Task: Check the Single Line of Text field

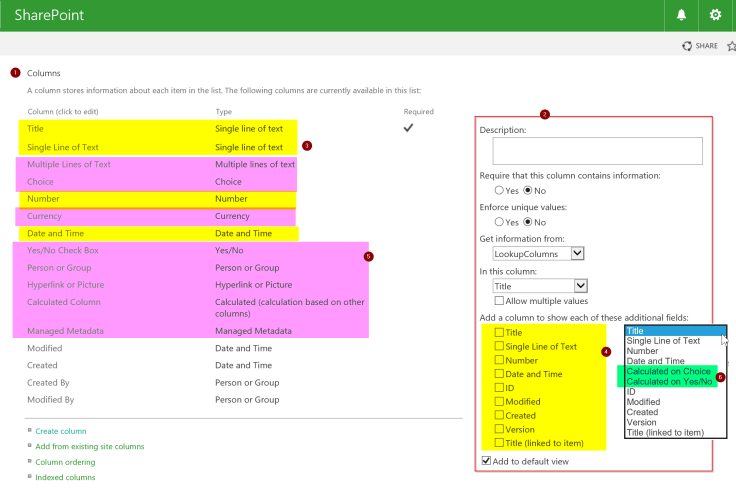Action: click(499, 347)
